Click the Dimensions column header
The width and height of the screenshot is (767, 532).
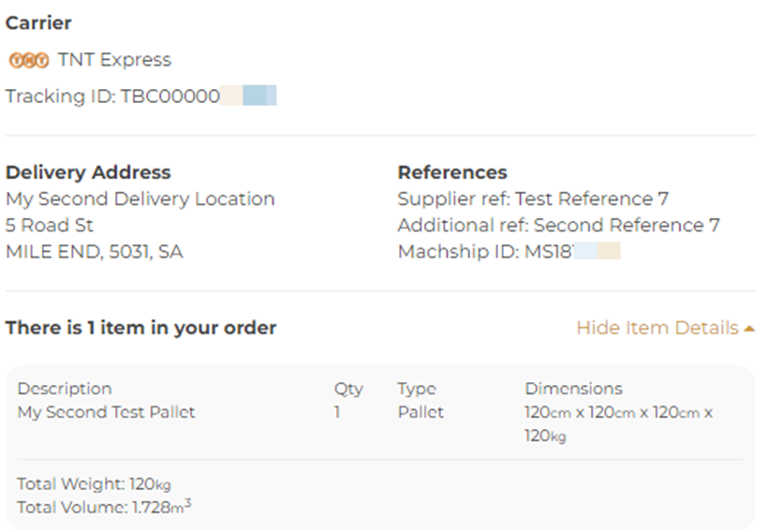click(573, 389)
